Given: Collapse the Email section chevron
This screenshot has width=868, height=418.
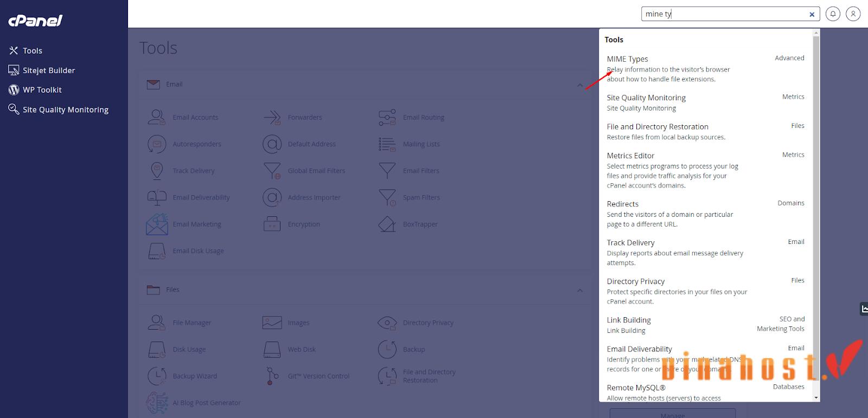Looking at the screenshot, I should 580,85.
